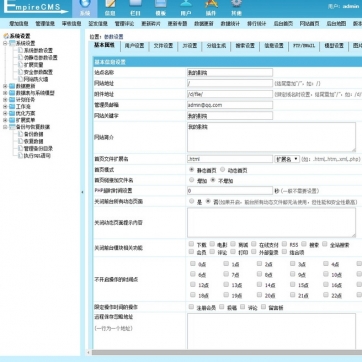Click the PHP超时时间设置 input field
This screenshot has width=362, height=362.
(x=230, y=191)
